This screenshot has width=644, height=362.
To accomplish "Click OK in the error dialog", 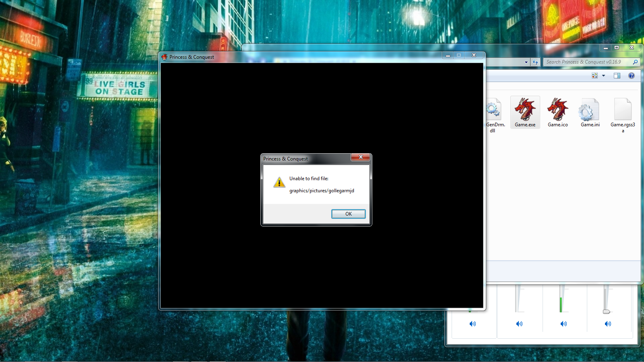I will pyautogui.click(x=348, y=214).
